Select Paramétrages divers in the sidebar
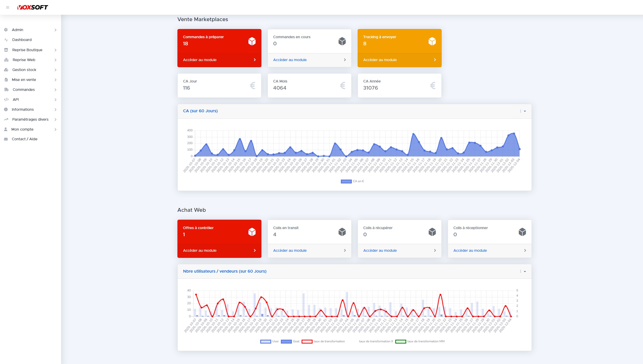Screen dimensions: 643x364 coord(30,119)
